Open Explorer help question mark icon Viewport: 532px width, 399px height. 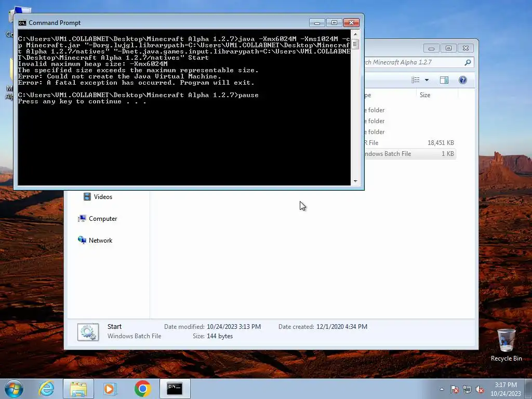coord(463,80)
